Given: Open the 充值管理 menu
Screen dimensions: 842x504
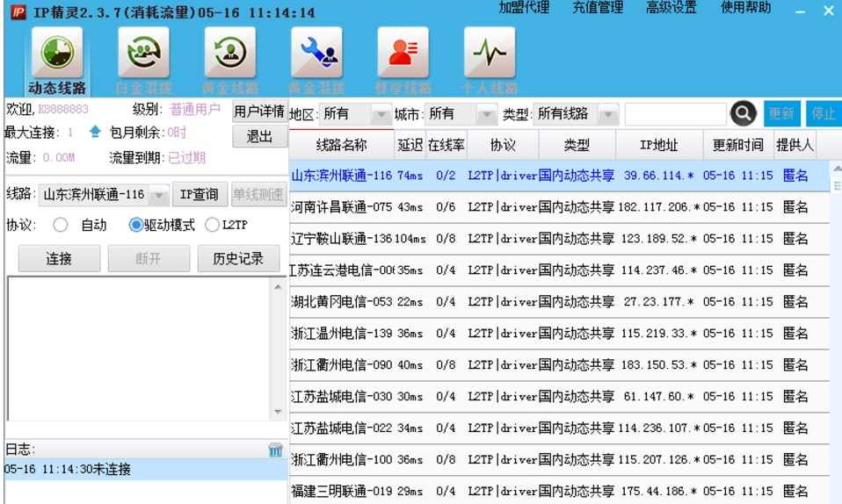Looking at the screenshot, I should coord(597,8).
